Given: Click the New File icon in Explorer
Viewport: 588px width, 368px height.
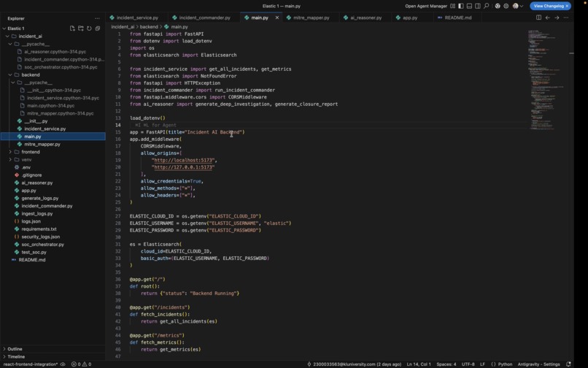Looking at the screenshot, I should point(72,28).
